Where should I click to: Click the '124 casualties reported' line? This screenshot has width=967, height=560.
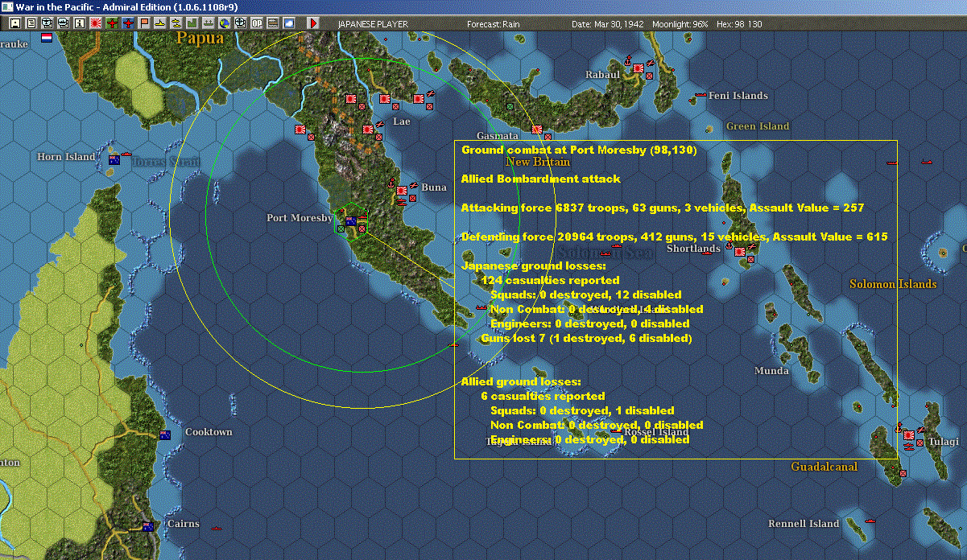550,280
